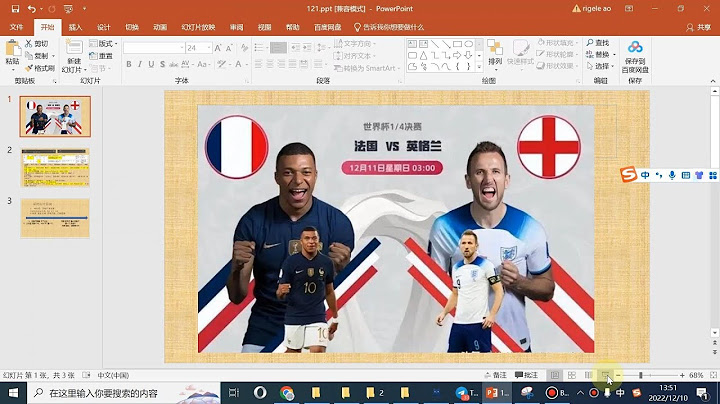
Task: Toggle Underline formatting
Action: (x=151, y=64)
